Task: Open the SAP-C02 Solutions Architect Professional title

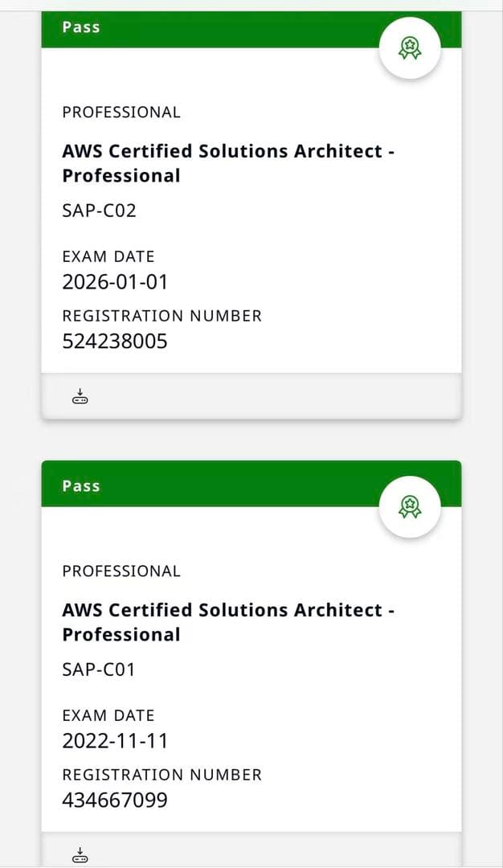Action: 227,163
